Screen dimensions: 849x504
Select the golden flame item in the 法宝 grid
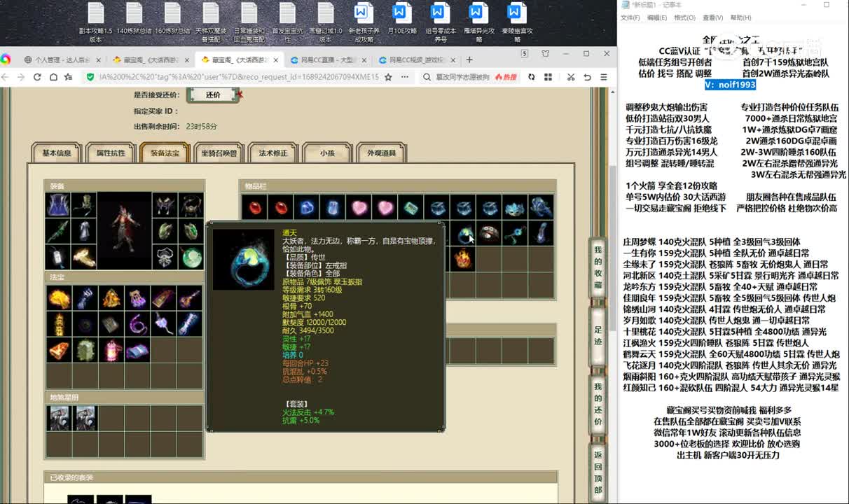click(x=59, y=299)
